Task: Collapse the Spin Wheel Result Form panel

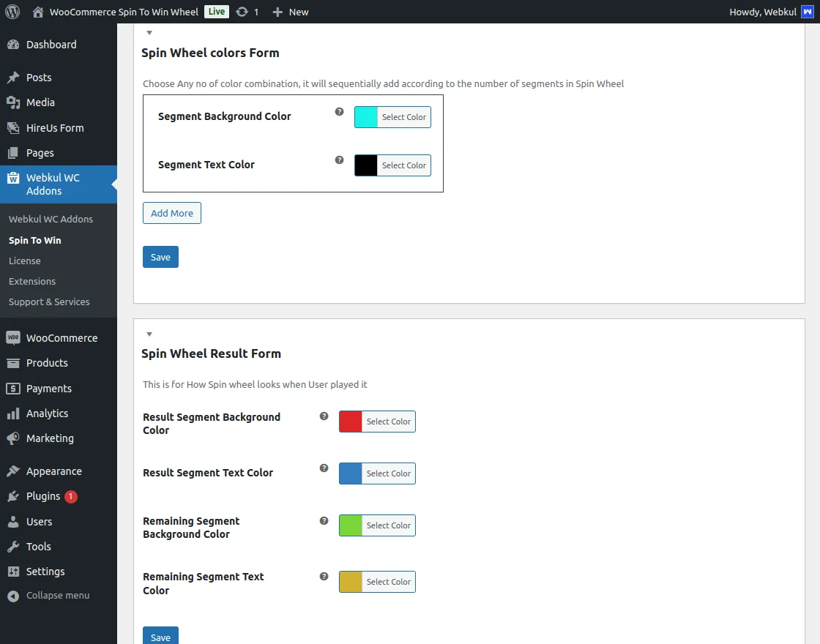Action: coord(149,334)
